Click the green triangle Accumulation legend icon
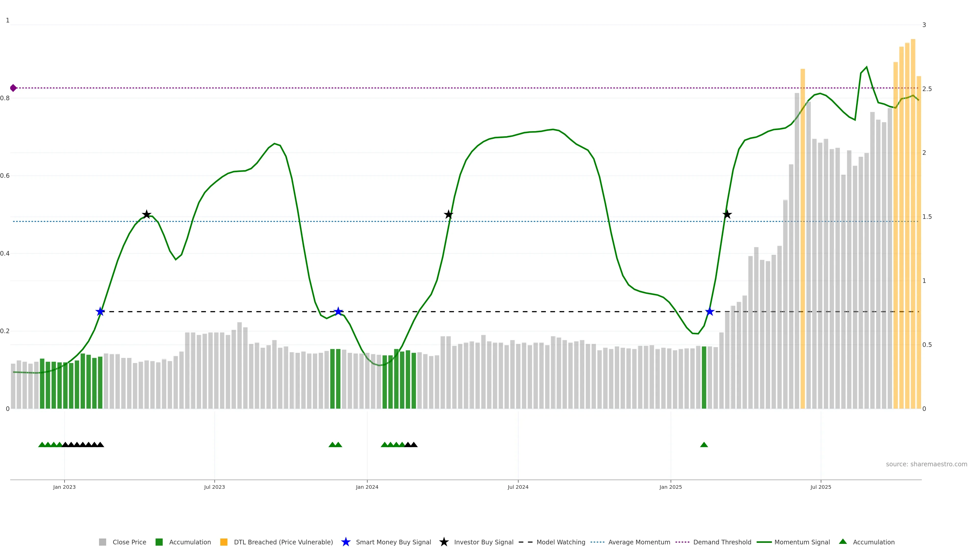Viewport: 980px width, 551px height. point(843,542)
